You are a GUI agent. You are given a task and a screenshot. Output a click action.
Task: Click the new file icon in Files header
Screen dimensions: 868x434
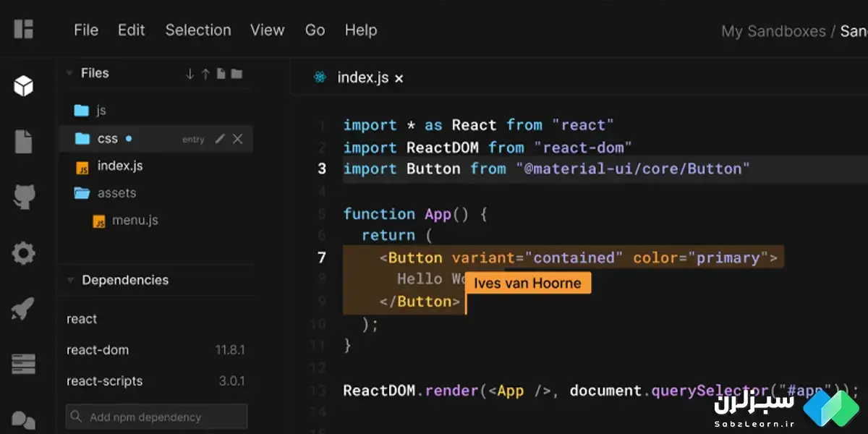(x=221, y=74)
